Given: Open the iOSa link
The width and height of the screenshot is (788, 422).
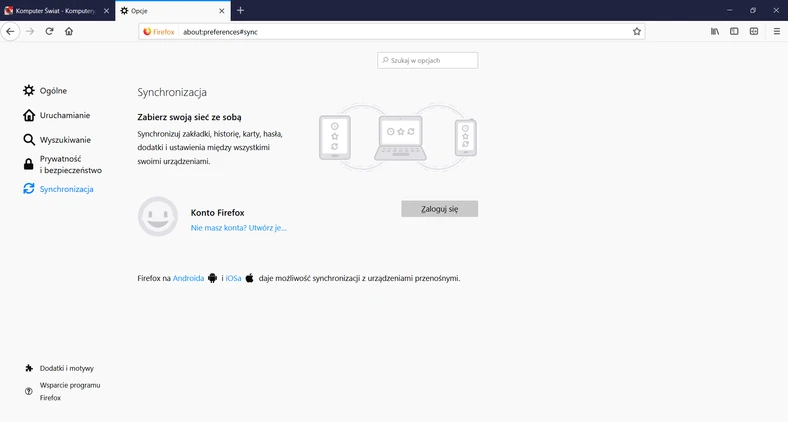Looking at the screenshot, I should [233, 278].
